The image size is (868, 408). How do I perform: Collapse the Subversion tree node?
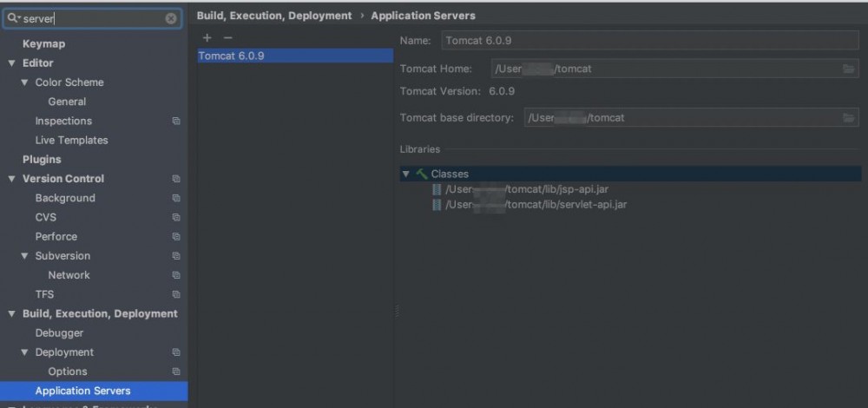tap(25, 256)
